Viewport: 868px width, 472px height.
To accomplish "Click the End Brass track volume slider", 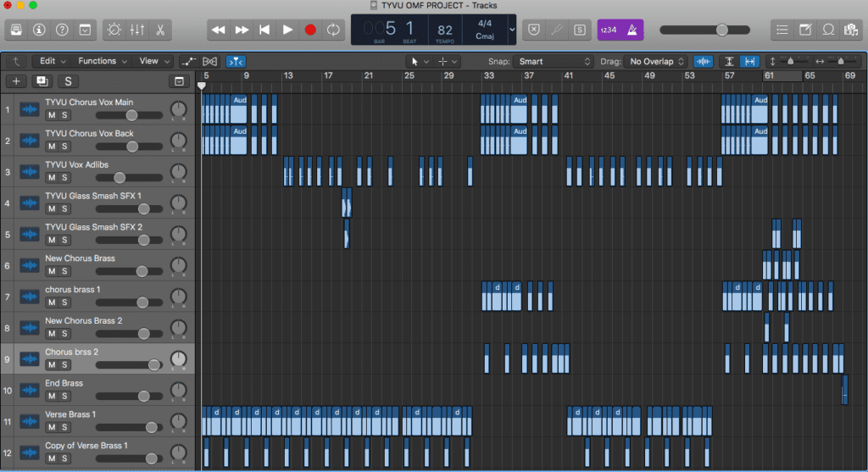I will (127, 395).
